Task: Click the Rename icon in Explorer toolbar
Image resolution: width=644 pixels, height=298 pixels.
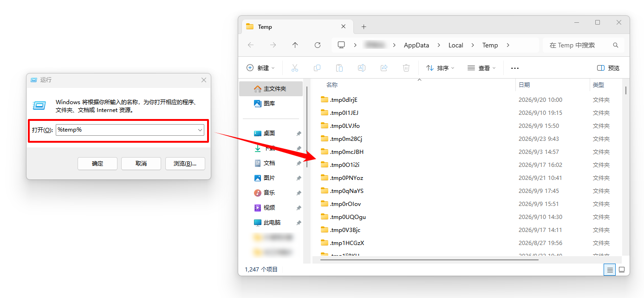Action: 362,68
